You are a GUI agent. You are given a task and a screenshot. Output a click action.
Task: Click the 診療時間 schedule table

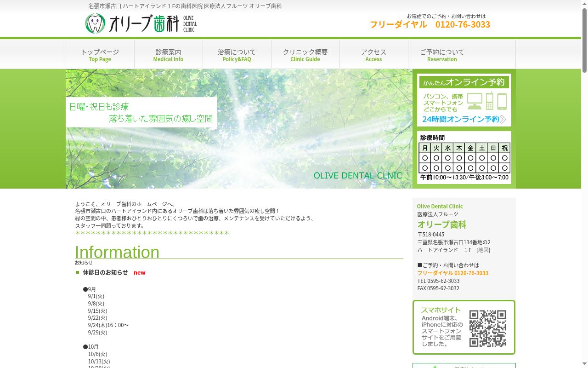click(464, 157)
